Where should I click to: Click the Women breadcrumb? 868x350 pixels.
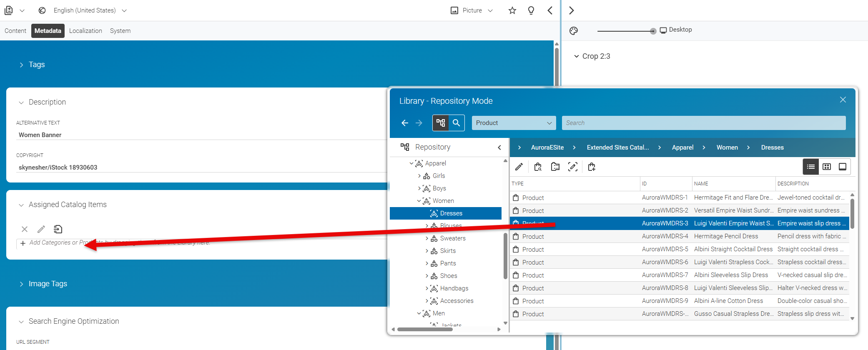tap(727, 147)
